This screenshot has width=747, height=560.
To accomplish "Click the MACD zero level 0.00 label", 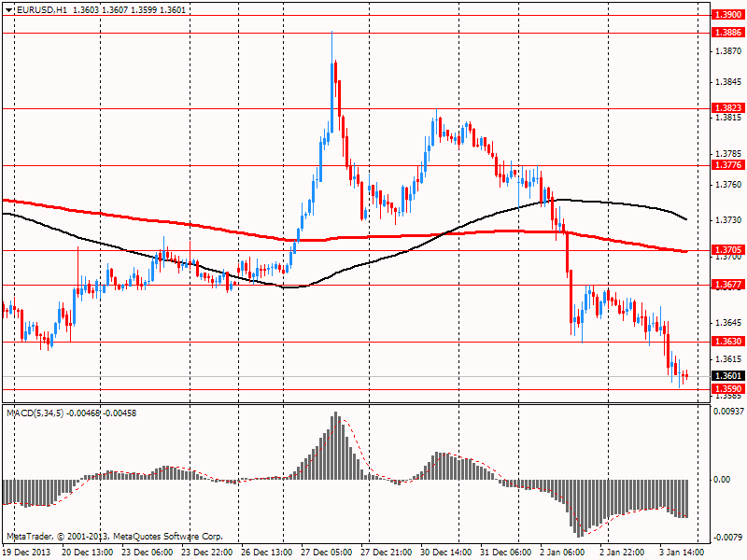I will (x=722, y=480).
